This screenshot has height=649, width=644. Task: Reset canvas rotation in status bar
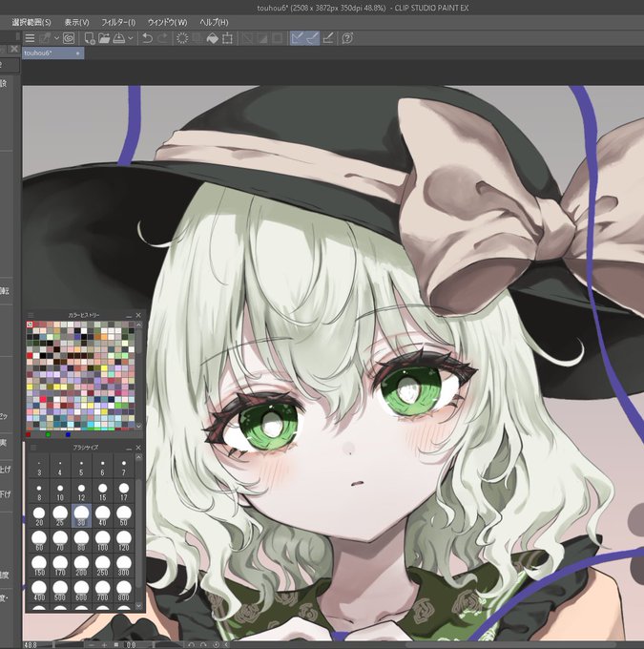(216, 645)
